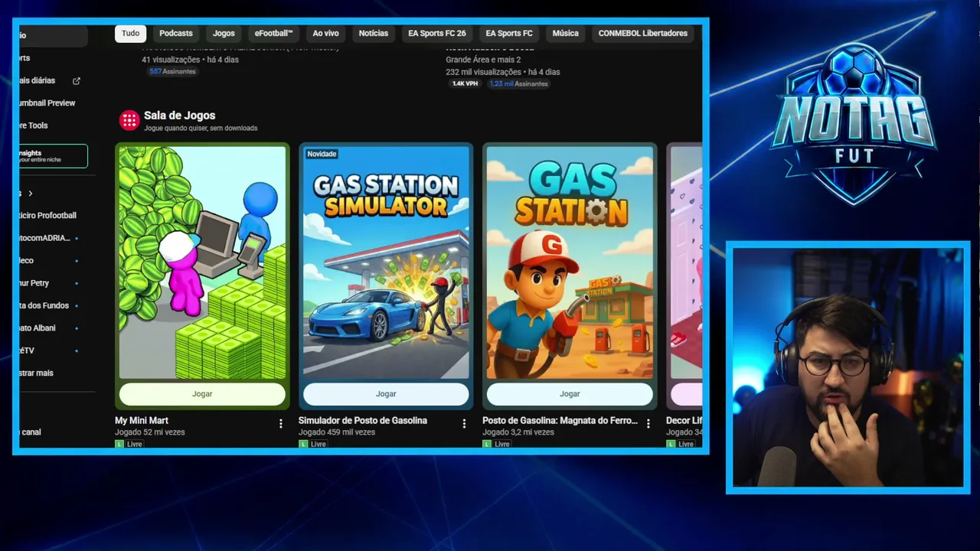This screenshot has width=980, height=551.
Task: Click the external link icon beside 'ais diárias'
Action: click(x=77, y=80)
